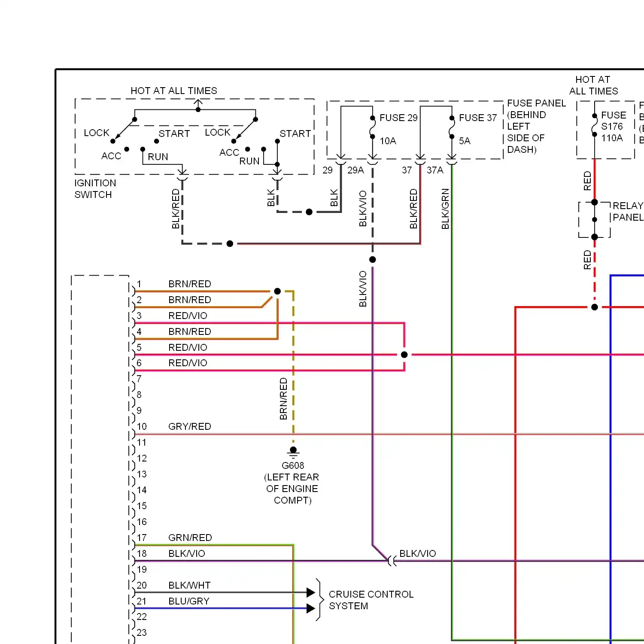Click the terminal 37 label
The height and width of the screenshot is (644, 644).
tap(407, 170)
